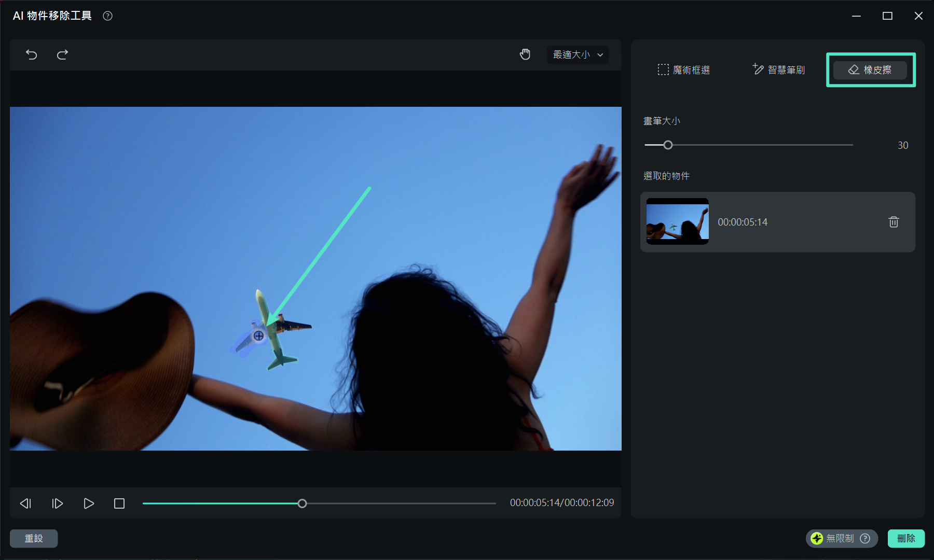The width and height of the screenshot is (934, 560).
Task: Click the 畫筆大小 slider handle
Action: point(668,145)
